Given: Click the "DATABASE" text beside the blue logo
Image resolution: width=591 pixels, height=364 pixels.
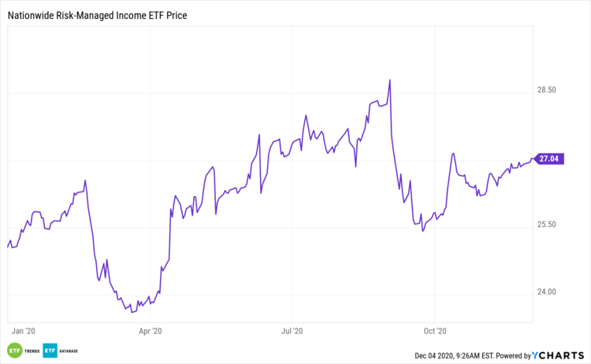Looking at the screenshot, I should coord(69,351).
